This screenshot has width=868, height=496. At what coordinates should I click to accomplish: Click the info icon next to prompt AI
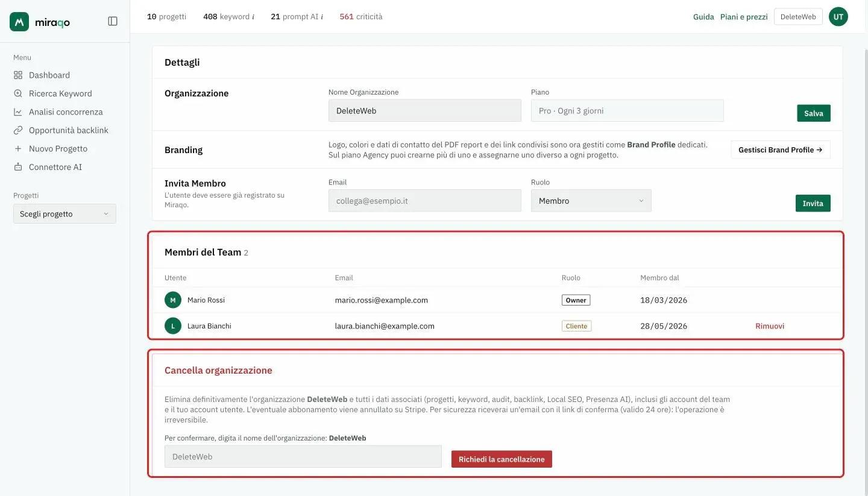(322, 17)
